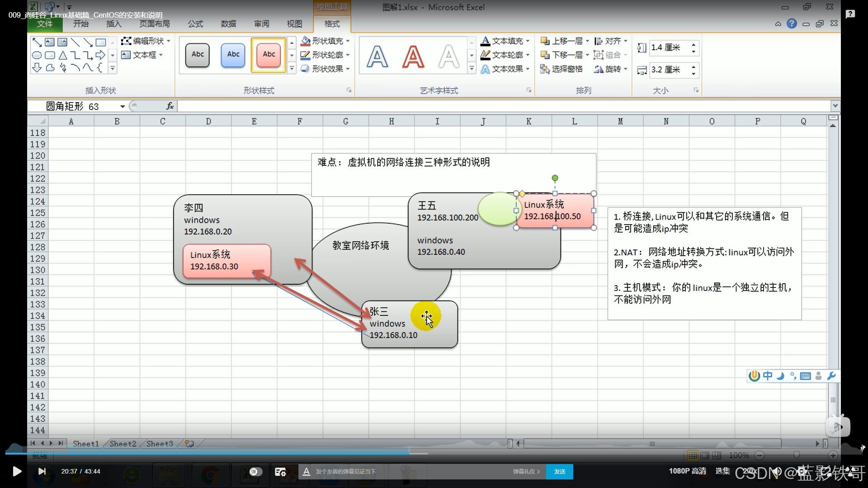
Task: Expand the shape effects (形状效果) dropdown
Action: (348, 69)
